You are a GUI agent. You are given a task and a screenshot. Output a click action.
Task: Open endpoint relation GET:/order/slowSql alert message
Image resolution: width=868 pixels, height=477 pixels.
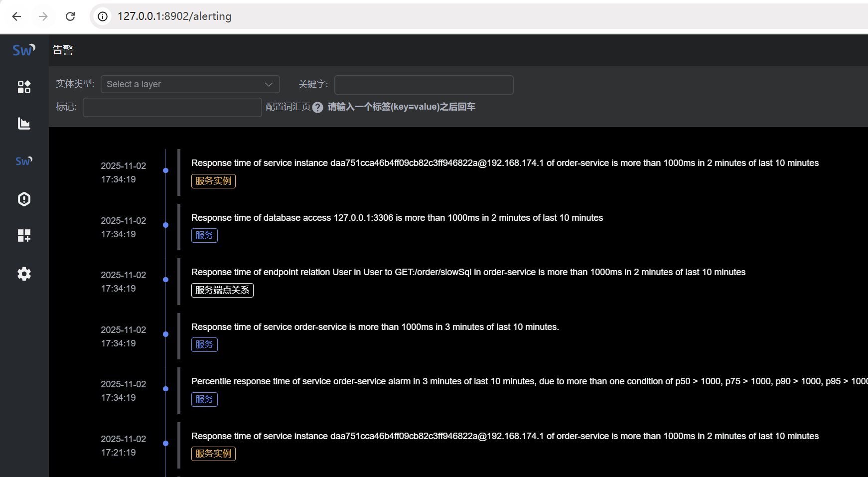coord(468,272)
